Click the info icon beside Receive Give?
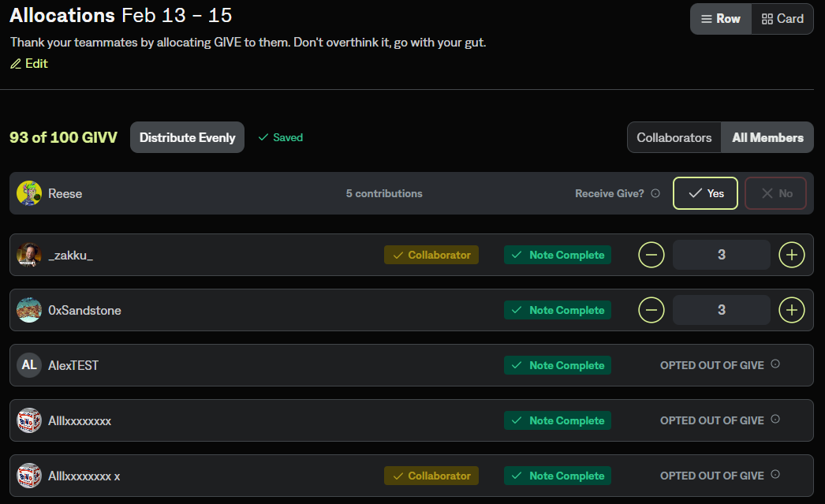The width and height of the screenshot is (825, 504). pos(655,193)
